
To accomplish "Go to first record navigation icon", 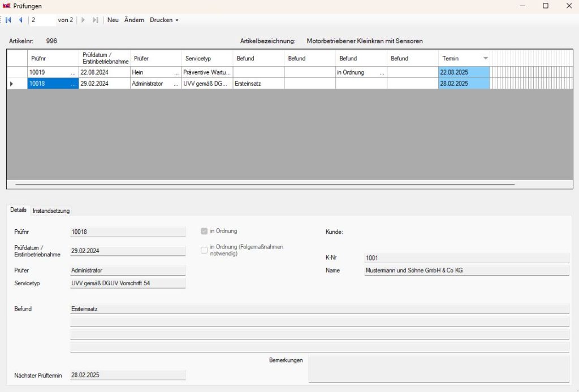I will [8, 20].
